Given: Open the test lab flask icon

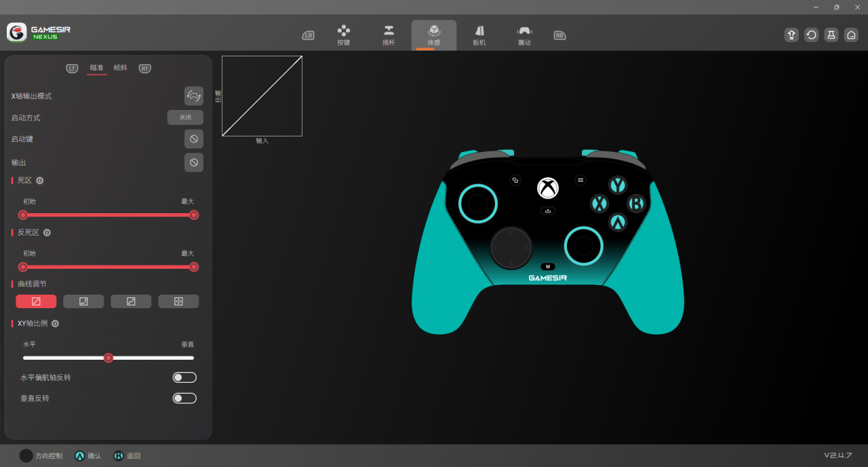Looking at the screenshot, I should [x=831, y=35].
